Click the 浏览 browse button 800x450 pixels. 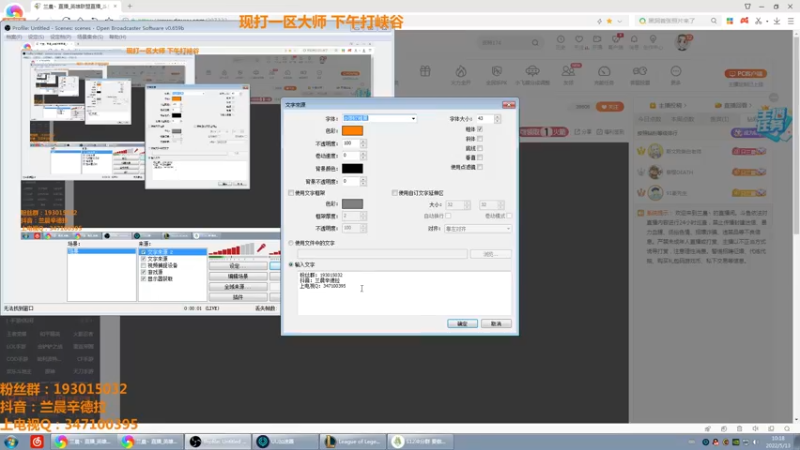pos(490,254)
